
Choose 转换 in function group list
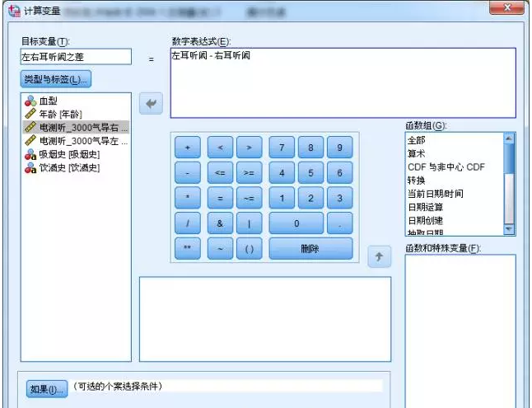[x=416, y=180]
